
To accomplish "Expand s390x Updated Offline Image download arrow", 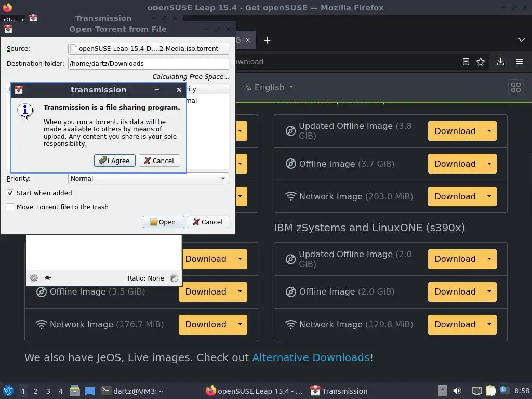I will [489, 259].
